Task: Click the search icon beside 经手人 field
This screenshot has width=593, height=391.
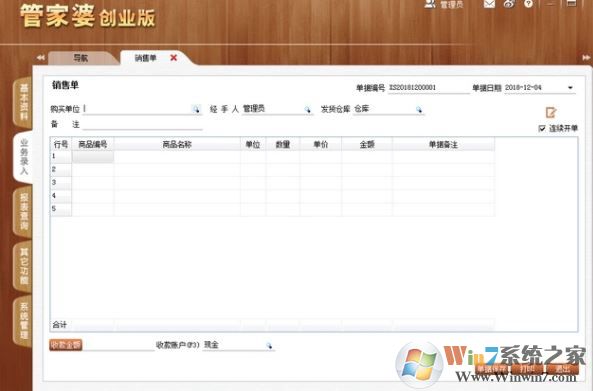Action: pos(308,109)
